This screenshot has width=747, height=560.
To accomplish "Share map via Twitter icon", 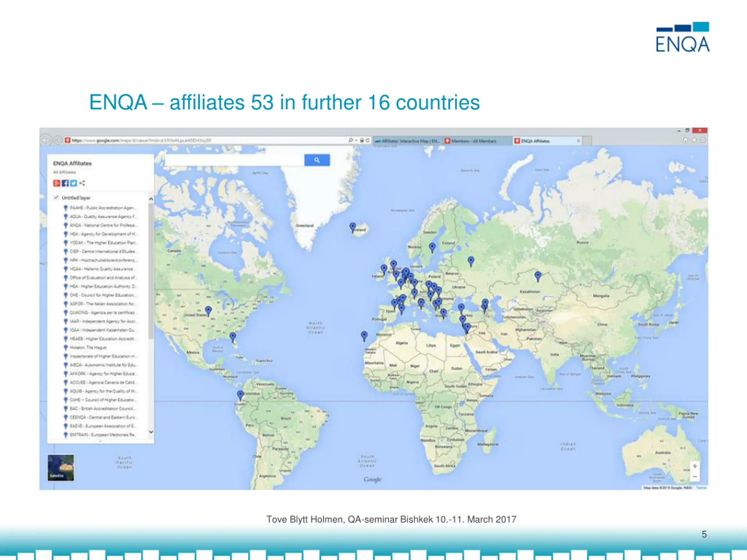I will point(74,183).
